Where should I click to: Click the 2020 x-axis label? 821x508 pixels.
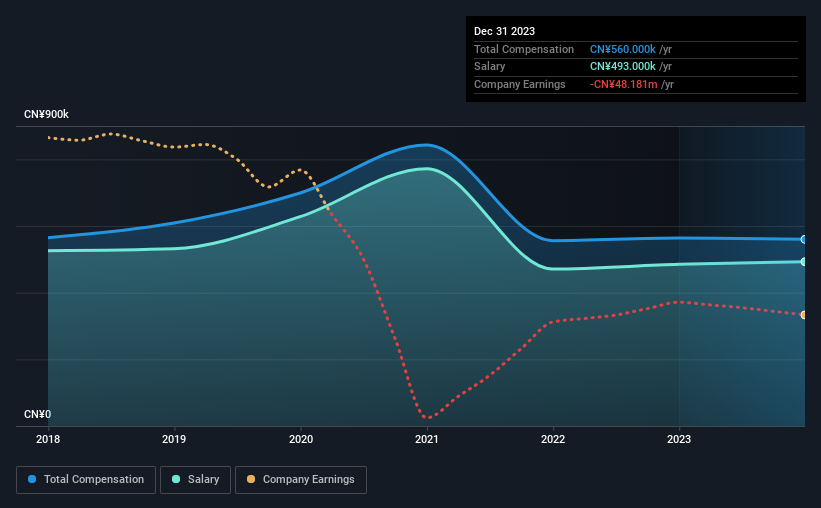click(301, 439)
